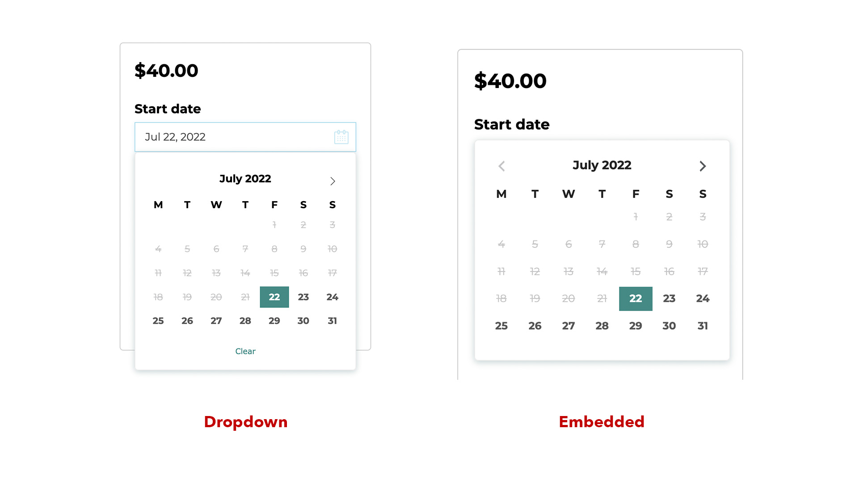Viewport: 868px width, 496px height.
Task: Go to next month in embedded calendar
Action: [702, 166]
